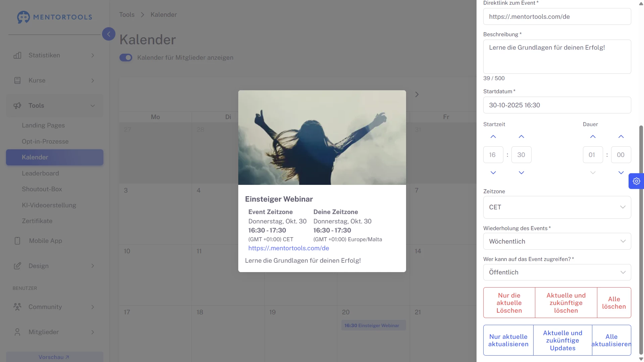
Task: Click the 'Alle löschen' button
Action: (613, 302)
